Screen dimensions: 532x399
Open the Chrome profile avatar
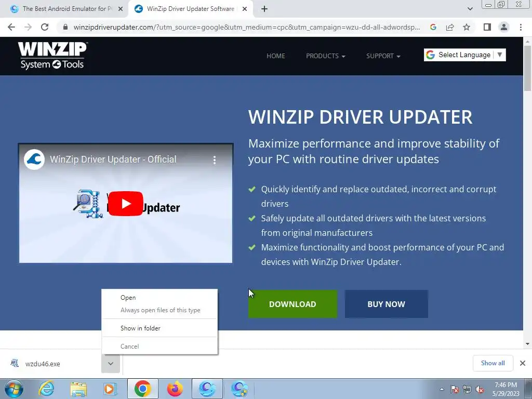tap(504, 27)
